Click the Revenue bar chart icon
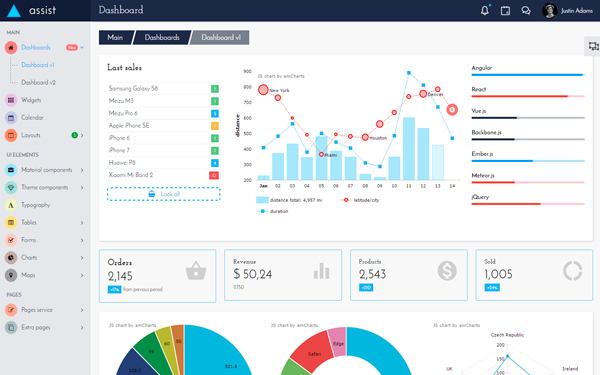 [x=321, y=271]
